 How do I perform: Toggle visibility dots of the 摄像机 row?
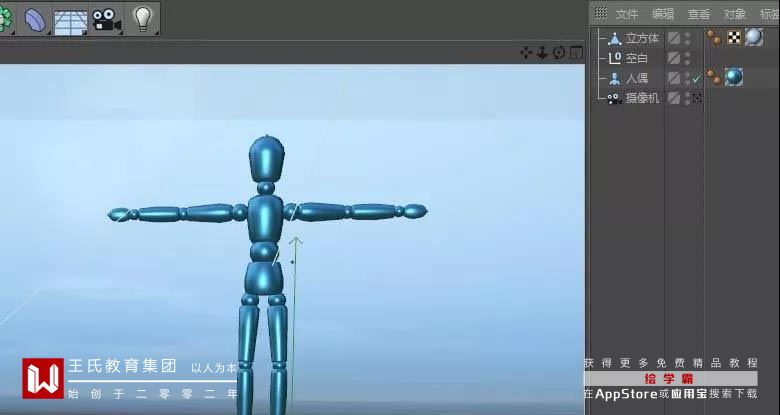tap(687, 98)
